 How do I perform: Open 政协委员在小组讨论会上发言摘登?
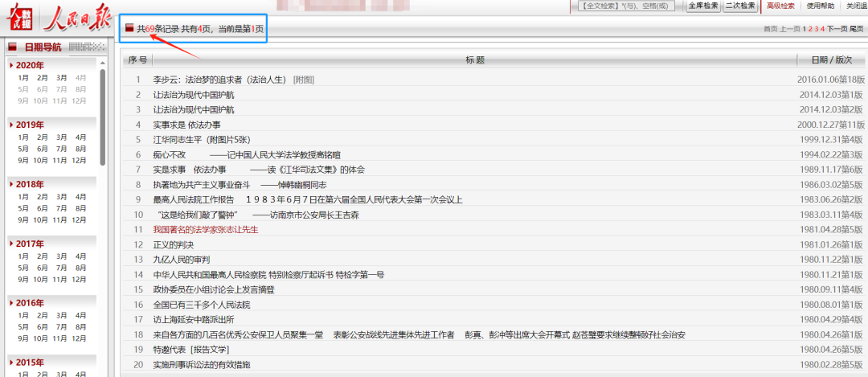(x=214, y=289)
